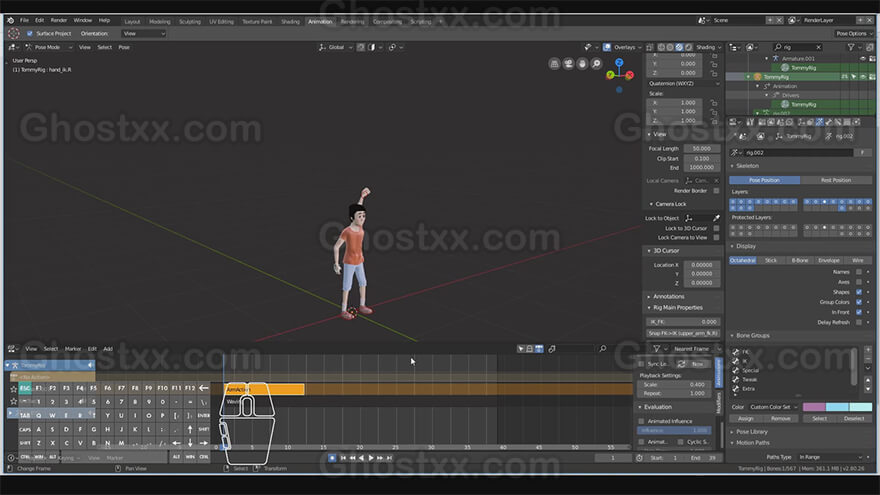Viewport: 880px width, 495px height.
Task: Click the NLA editor search magnifier icon
Action: click(x=603, y=349)
